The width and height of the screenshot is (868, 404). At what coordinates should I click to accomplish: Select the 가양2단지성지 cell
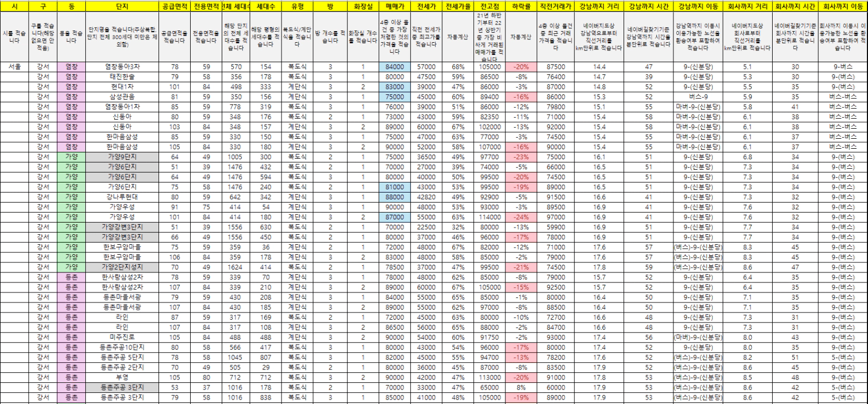pyautogui.click(x=121, y=266)
